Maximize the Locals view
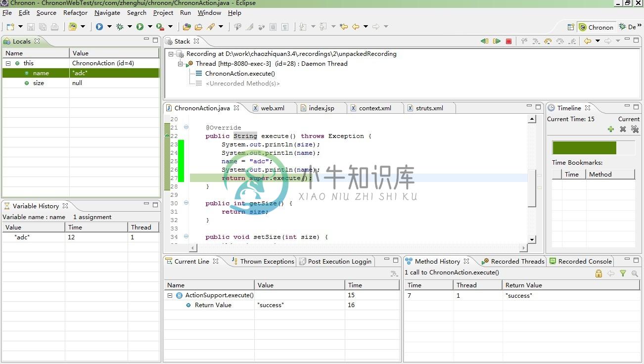 [x=155, y=40]
